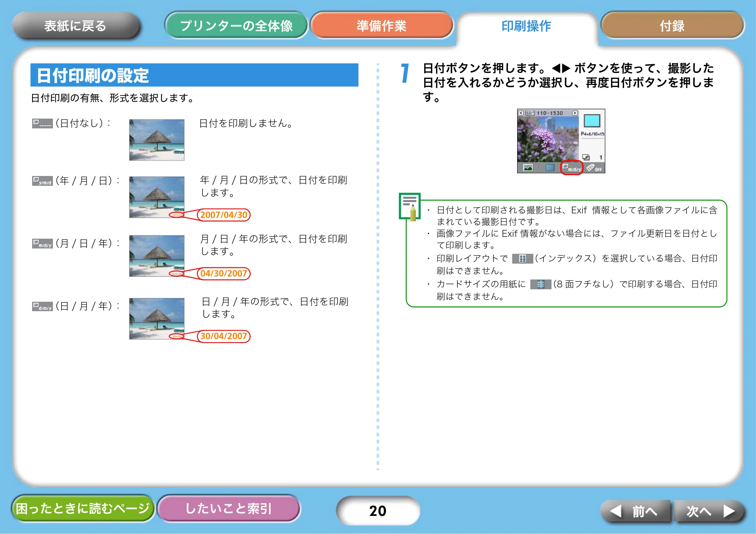Select beach thumbnail for 月/日/年 format
The height and width of the screenshot is (534, 756).
click(157, 256)
